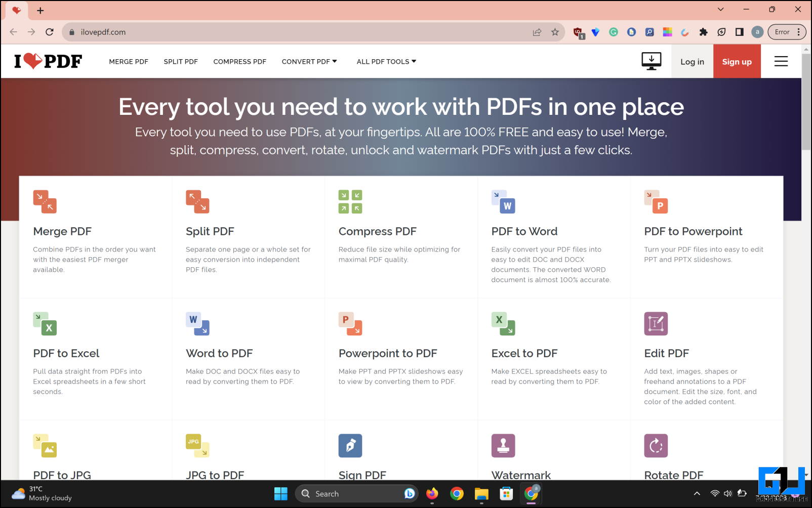The image size is (812, 508).
Task: Open the hamburger menu
Action: 781,61
